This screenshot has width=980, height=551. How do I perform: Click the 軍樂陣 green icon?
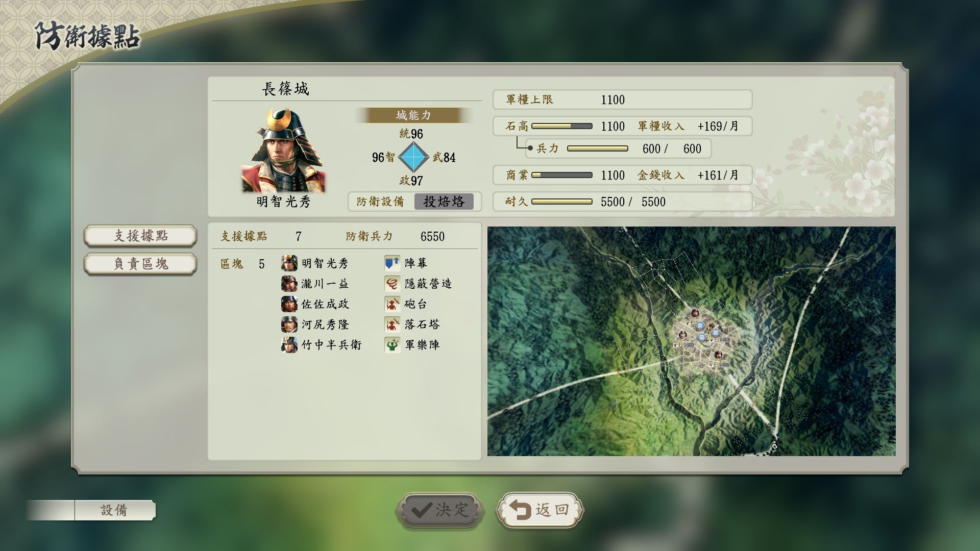pos(392,345)
